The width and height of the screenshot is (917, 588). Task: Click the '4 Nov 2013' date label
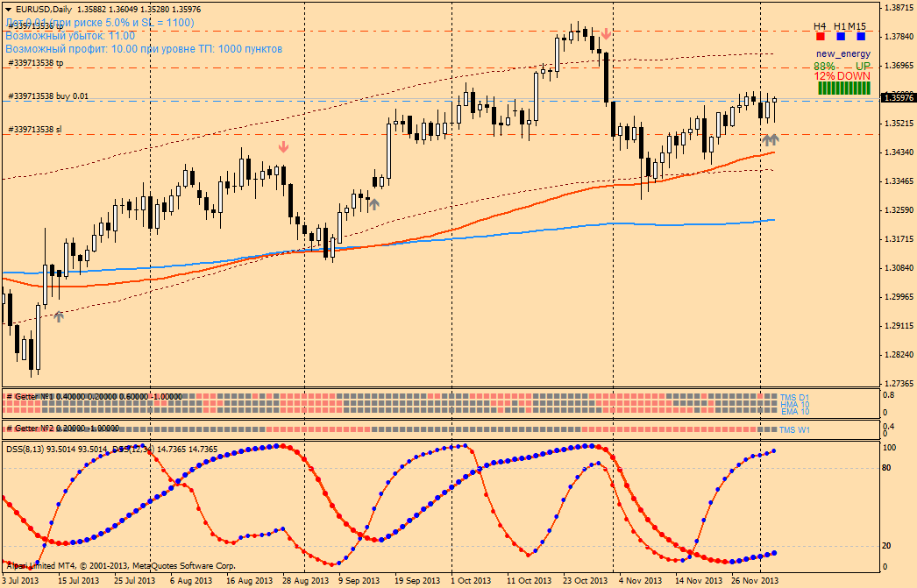[640, 580]
